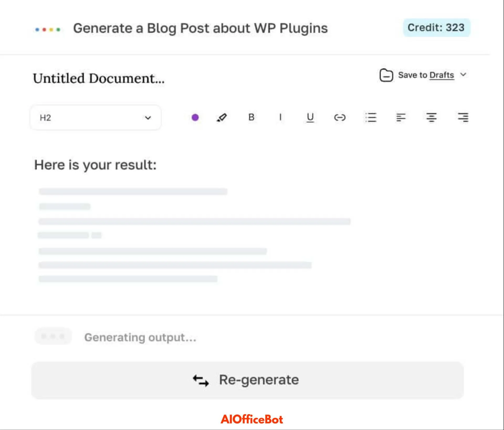Toggle italic formatting

[280, 117]
